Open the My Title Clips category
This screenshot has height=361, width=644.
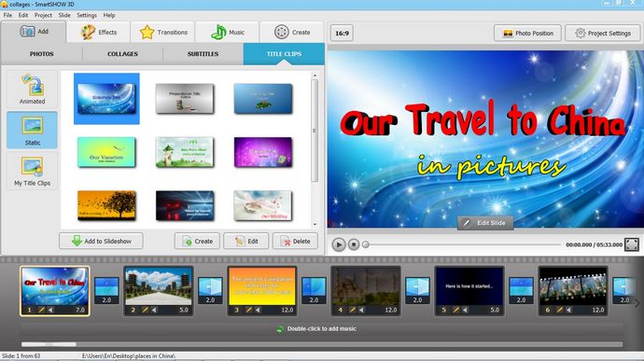click(32, 172)
